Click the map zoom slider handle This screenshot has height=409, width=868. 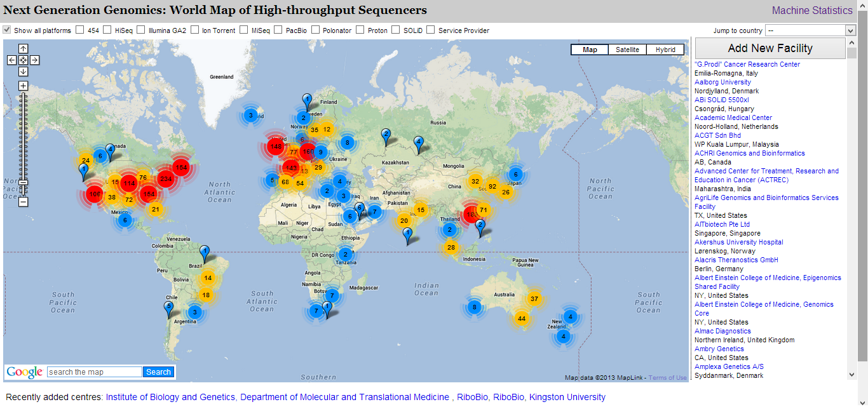click(23, 182)
